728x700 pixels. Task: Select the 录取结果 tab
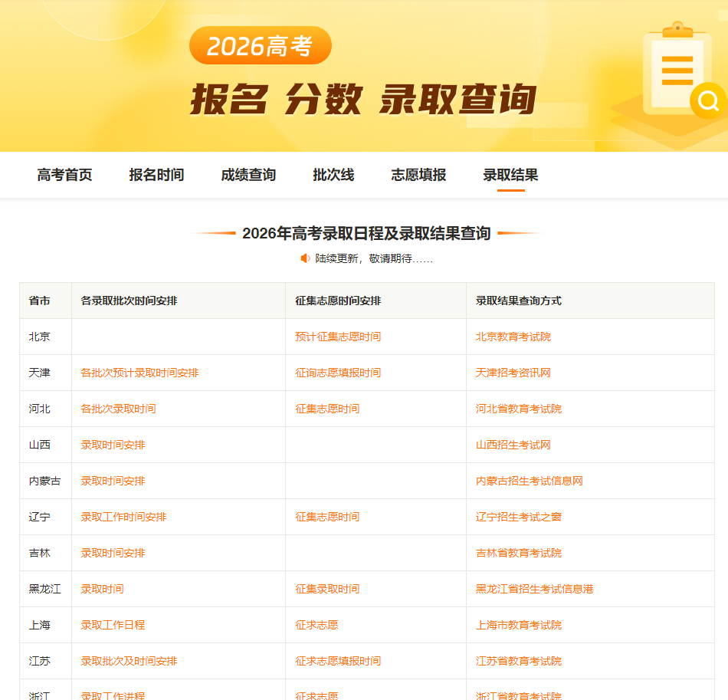click(x=510, y=175)
